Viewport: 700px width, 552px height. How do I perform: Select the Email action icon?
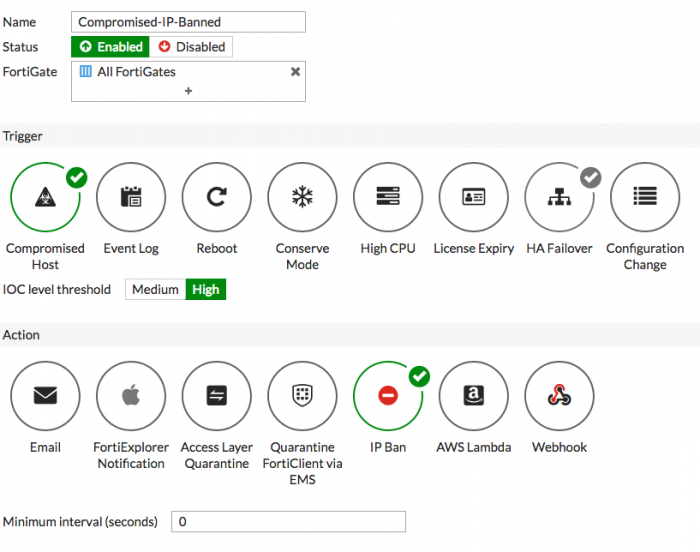pos(45,396)
